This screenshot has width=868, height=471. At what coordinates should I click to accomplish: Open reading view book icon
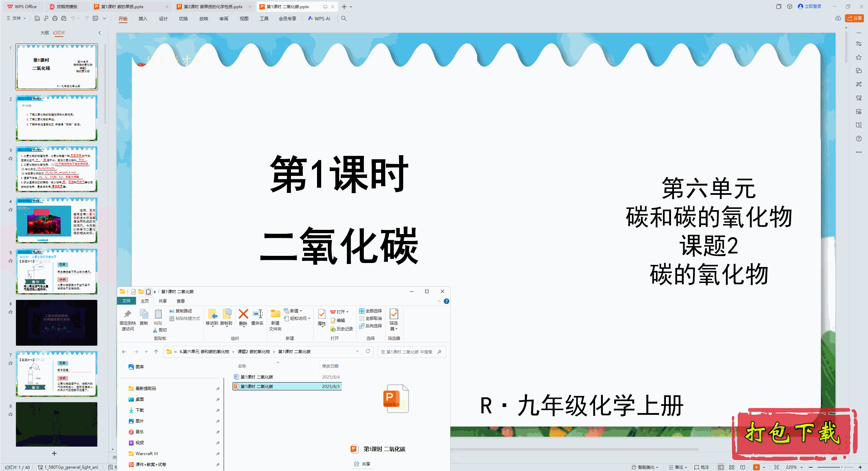743,467
